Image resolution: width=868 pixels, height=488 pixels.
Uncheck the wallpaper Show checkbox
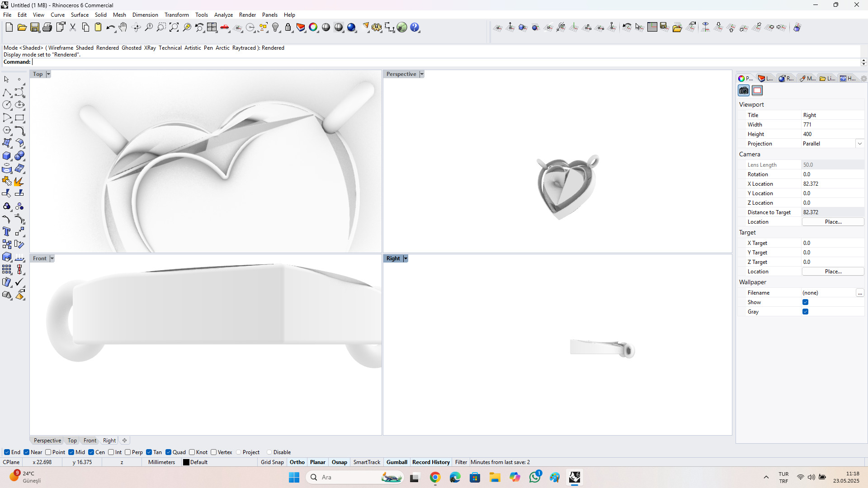tap(805, 302)
